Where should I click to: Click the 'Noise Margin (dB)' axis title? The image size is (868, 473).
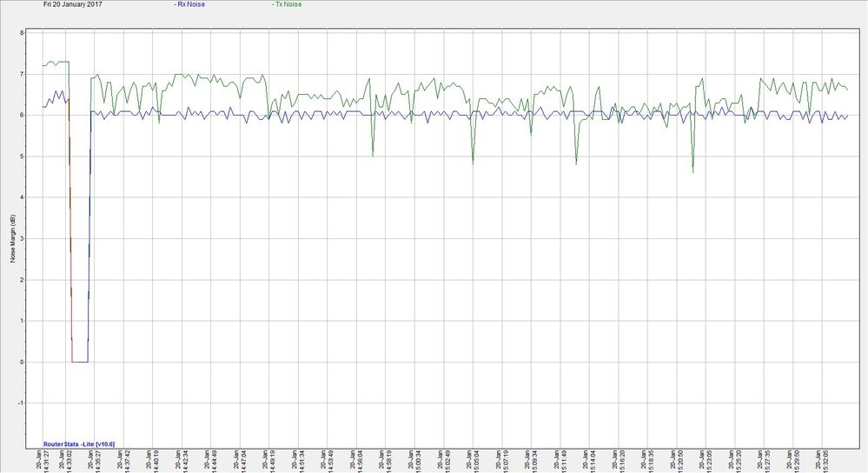pos(13,239)
